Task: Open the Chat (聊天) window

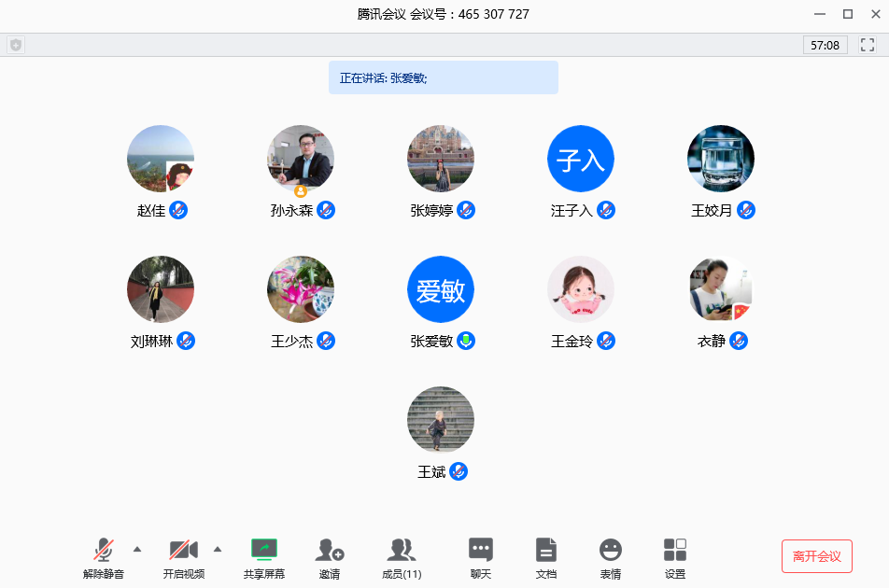Action: pyautogui.click(x=480, y=550)
